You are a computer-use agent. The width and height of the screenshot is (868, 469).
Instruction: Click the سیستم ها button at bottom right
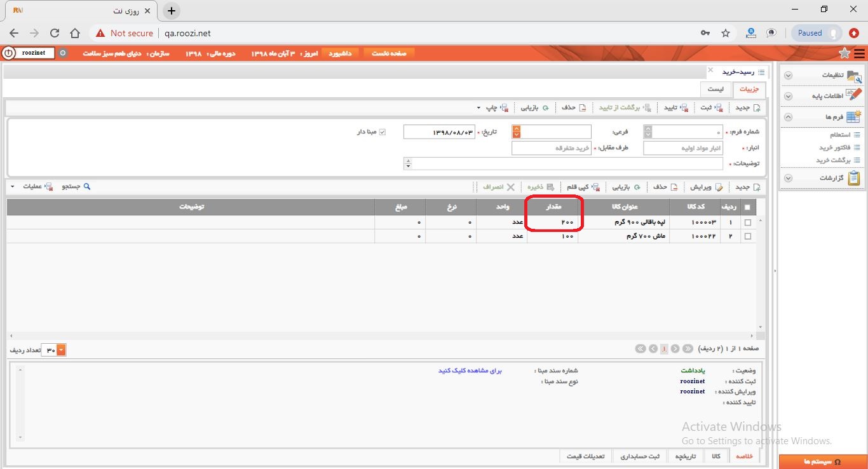pyautogui.click(x=823, y=461)
